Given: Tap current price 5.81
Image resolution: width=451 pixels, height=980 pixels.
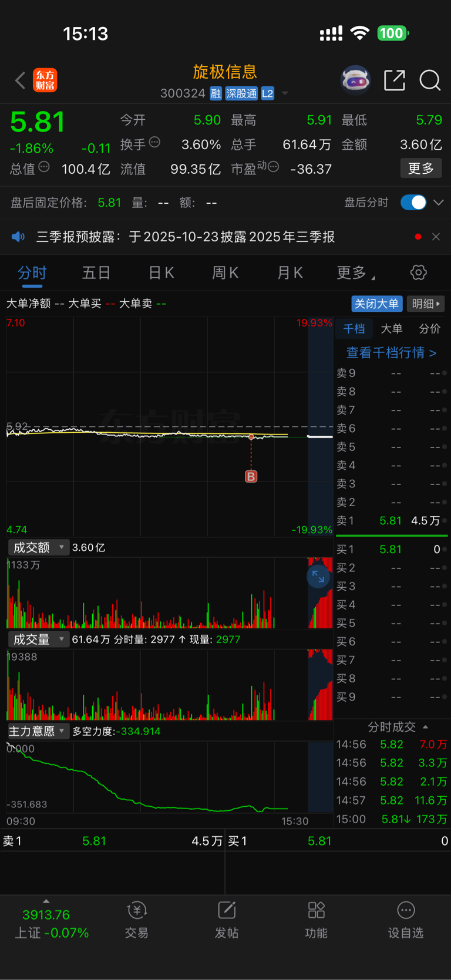Looking at the screenshot, I should click(38, 122).
